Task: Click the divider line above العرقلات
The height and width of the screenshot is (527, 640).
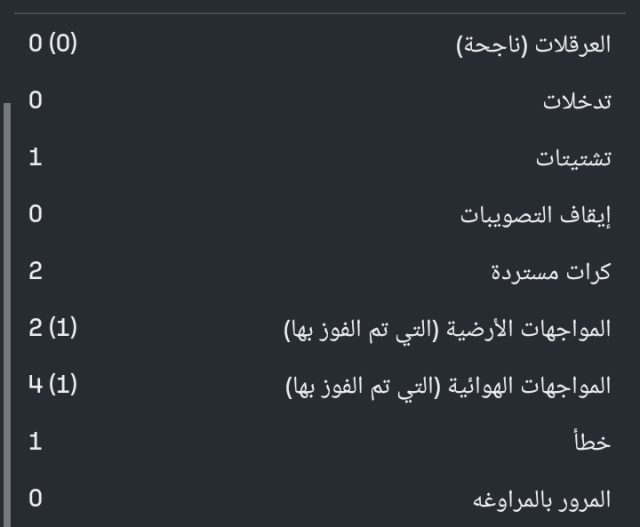Action: coord(320,13)
